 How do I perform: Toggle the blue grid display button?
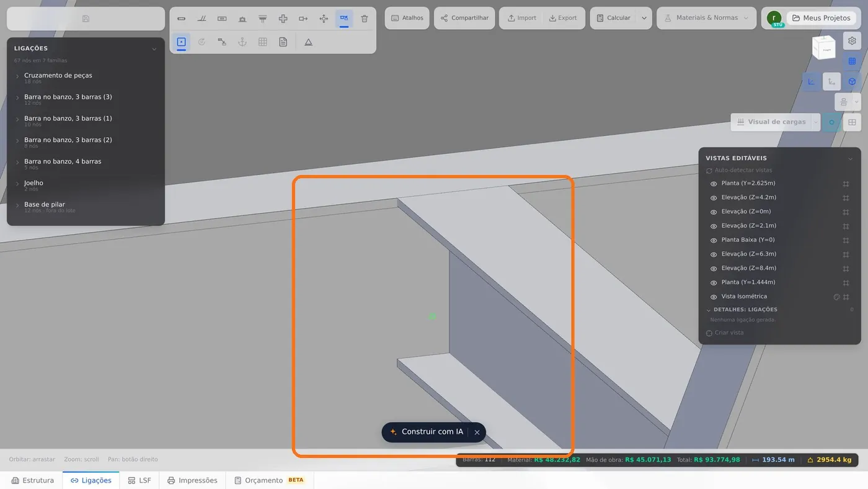click(x=852, y=61)
